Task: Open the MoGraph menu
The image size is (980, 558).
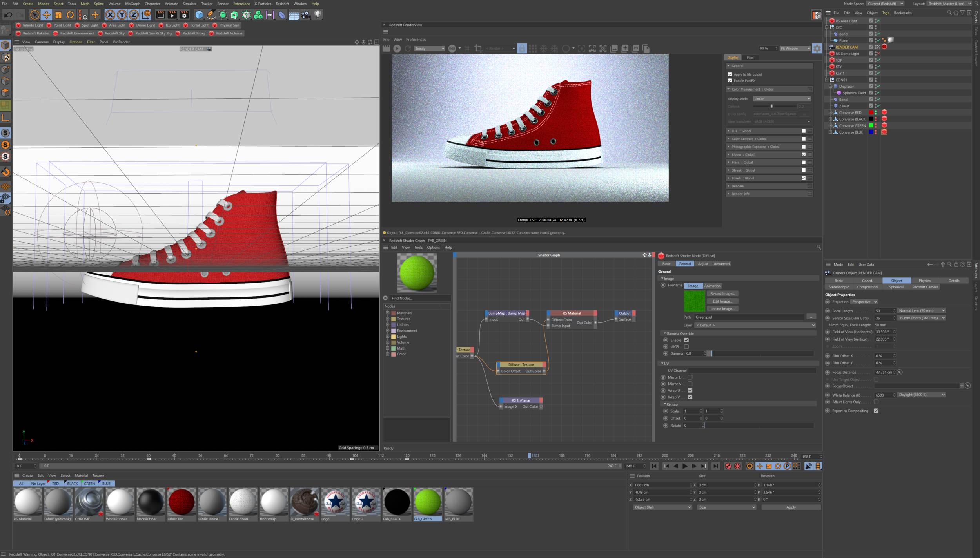Action: point(132,4)
